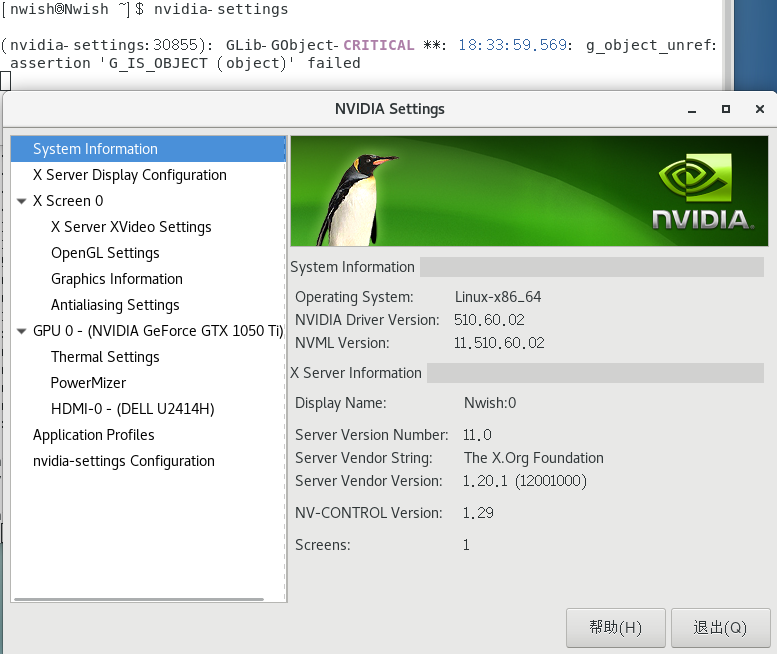Click the server vendor version 1.20.1 value

(525, 481)
